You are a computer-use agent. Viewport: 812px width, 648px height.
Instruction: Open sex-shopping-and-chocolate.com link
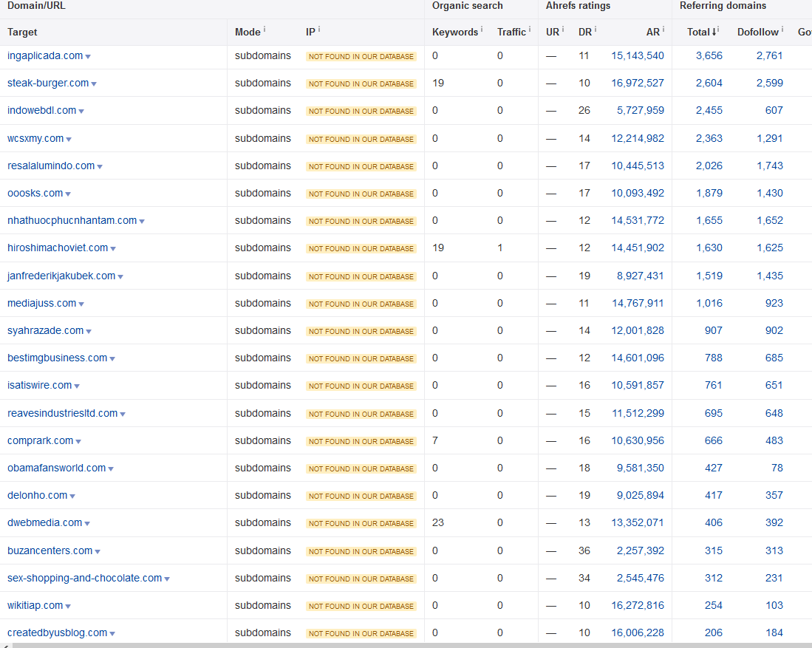point(84,578)
